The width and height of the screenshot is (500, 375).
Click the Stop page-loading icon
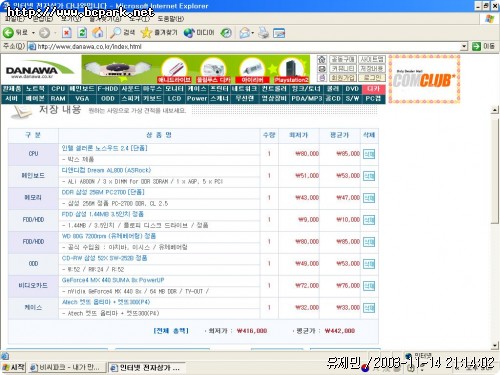(67, 33)
